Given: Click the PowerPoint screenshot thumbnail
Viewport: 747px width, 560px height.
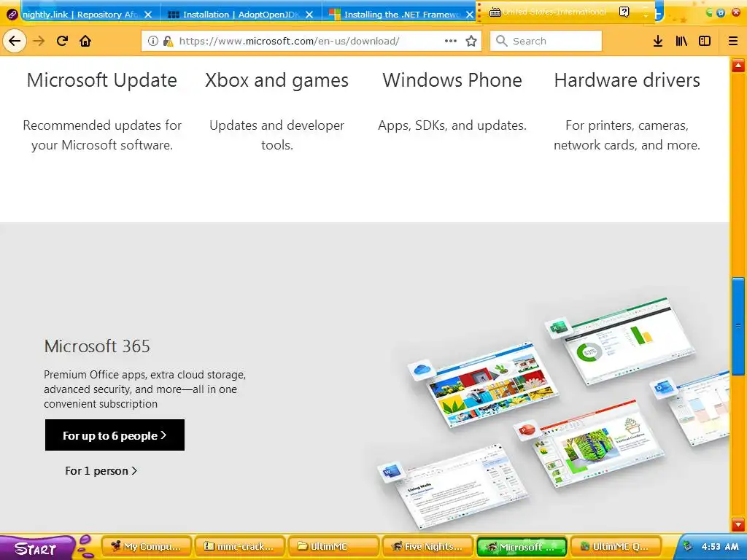Looking at the screenshot, I should point(600,443).
